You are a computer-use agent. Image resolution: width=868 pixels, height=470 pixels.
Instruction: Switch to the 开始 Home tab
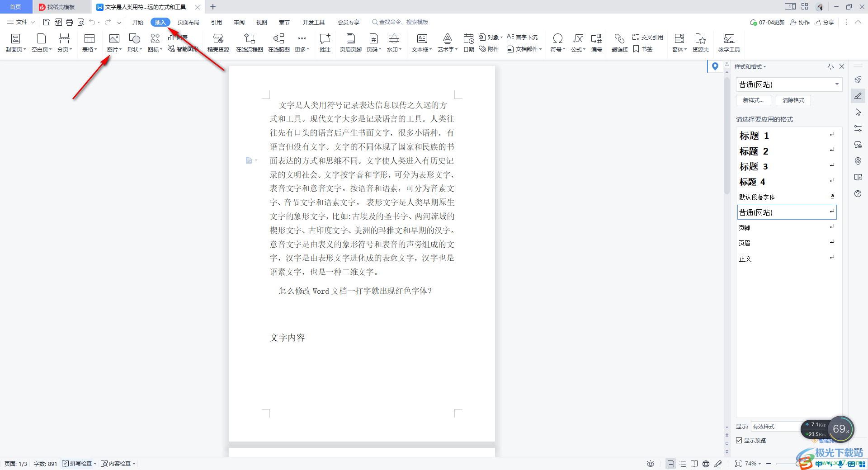click(x=137, y=22)
